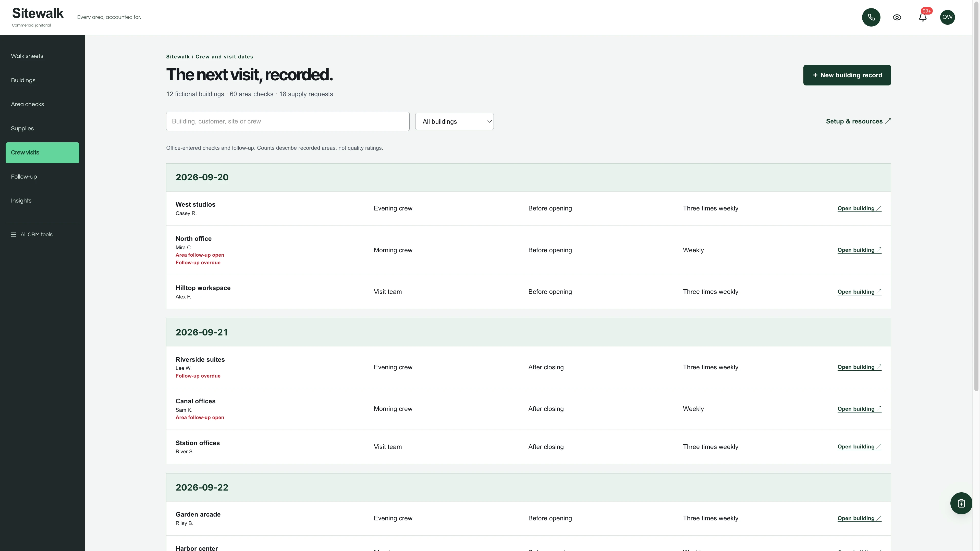The height and width of the screenshot is (551, 980).
Task: Open building link for North office
Action: tap(859, 250)
